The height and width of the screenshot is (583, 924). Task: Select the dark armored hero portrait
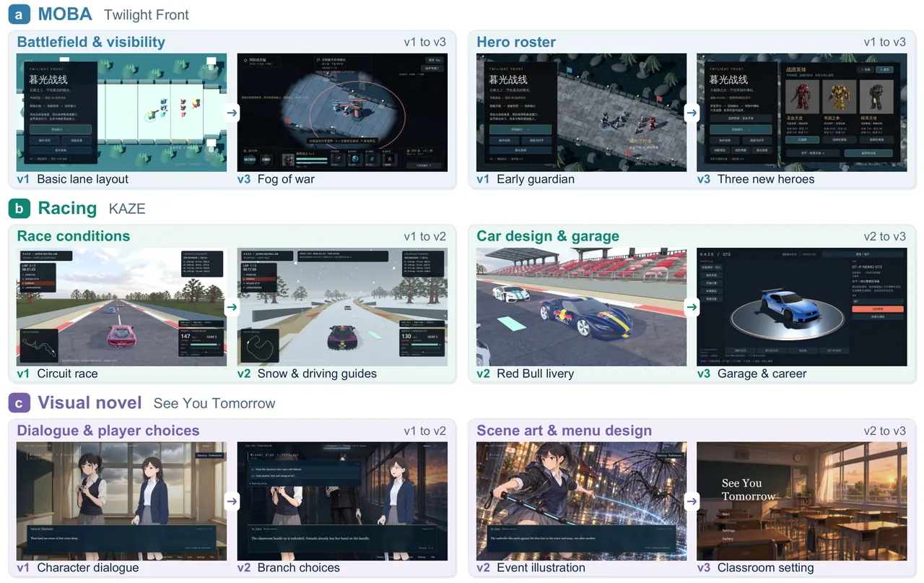pos(876,96)
